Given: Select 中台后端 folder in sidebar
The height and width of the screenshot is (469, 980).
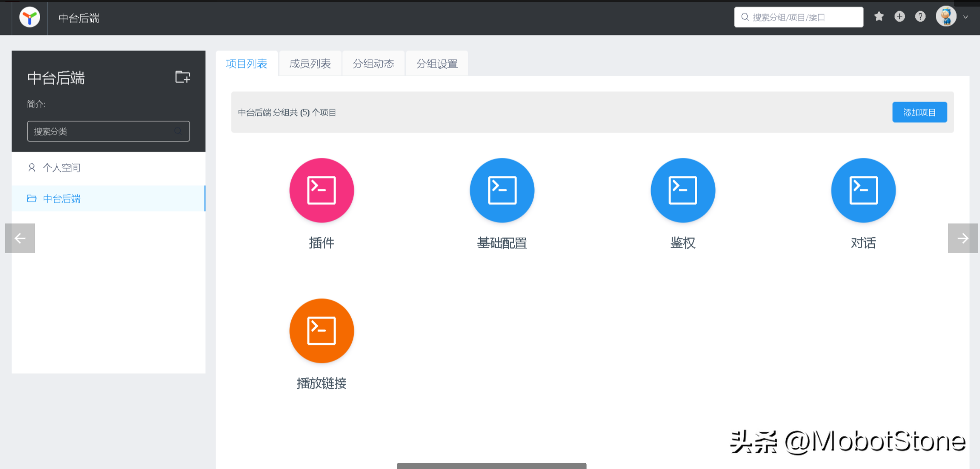Looking at the screenshot, I should pyautogui.click(x=62, y=198).
